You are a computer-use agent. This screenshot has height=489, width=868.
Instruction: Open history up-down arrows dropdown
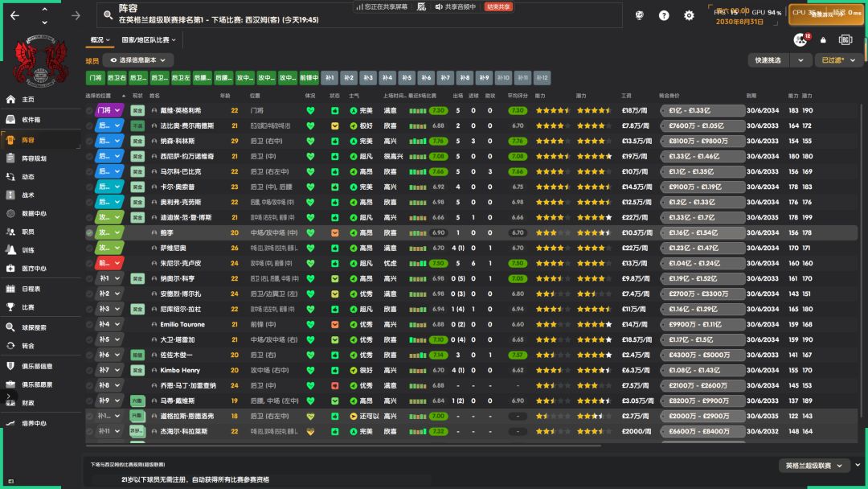(45, 15)
